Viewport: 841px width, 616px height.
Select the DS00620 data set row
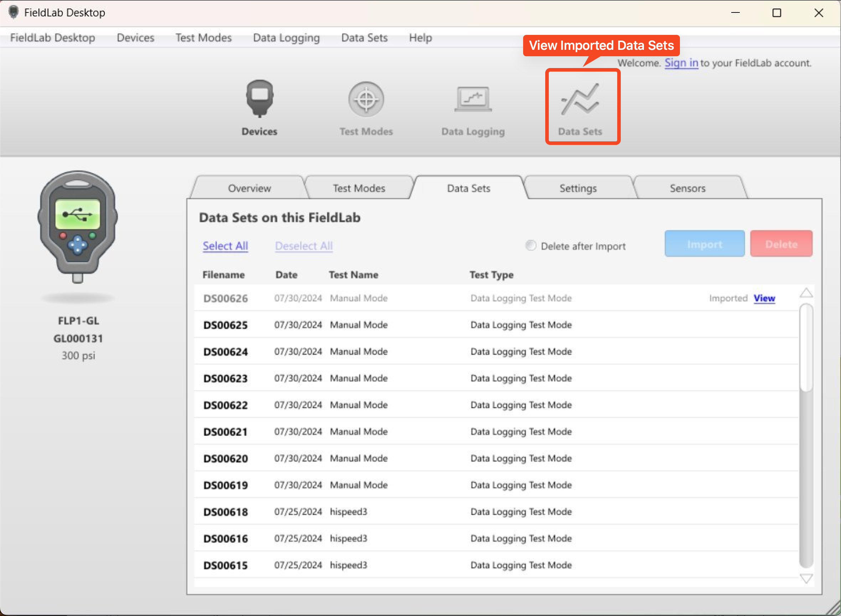pyautogui.click(x=496, y=458)
